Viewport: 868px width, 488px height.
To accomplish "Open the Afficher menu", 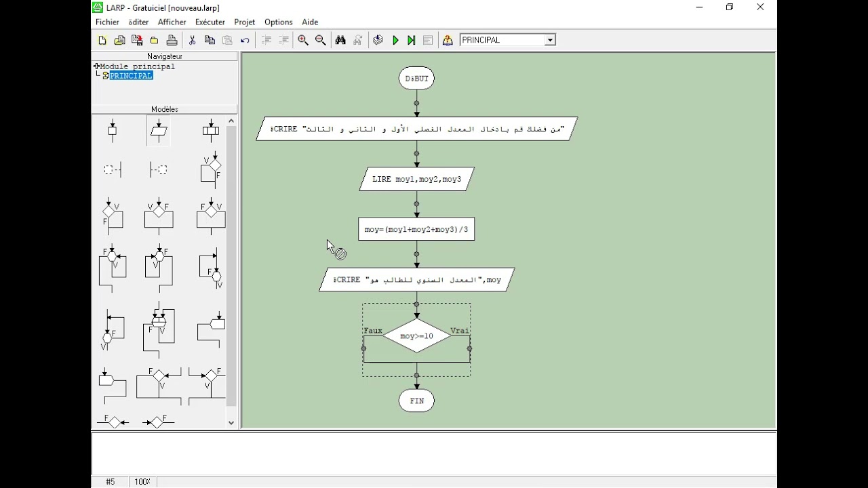I will (172, 22).
